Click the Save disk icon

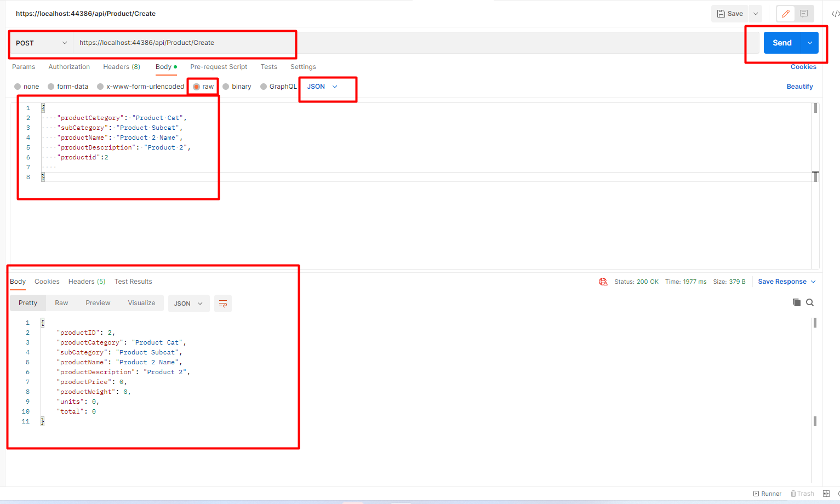point(721,14)
